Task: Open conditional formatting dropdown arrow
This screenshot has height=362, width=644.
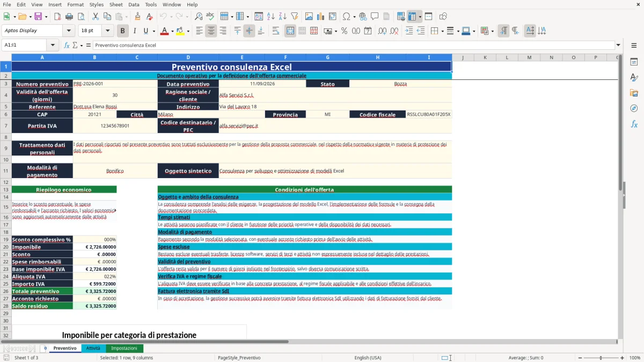Action: point(492,31)
